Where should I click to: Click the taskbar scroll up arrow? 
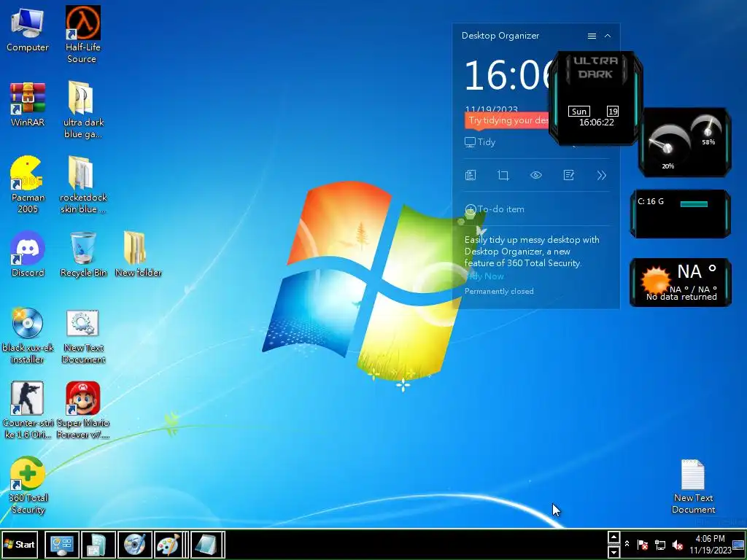(614, 537)
